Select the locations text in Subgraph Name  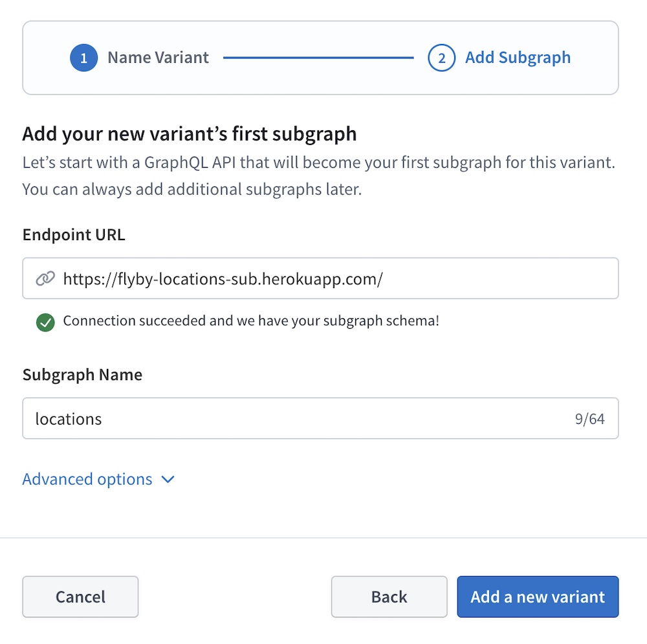tap(69, 419)
